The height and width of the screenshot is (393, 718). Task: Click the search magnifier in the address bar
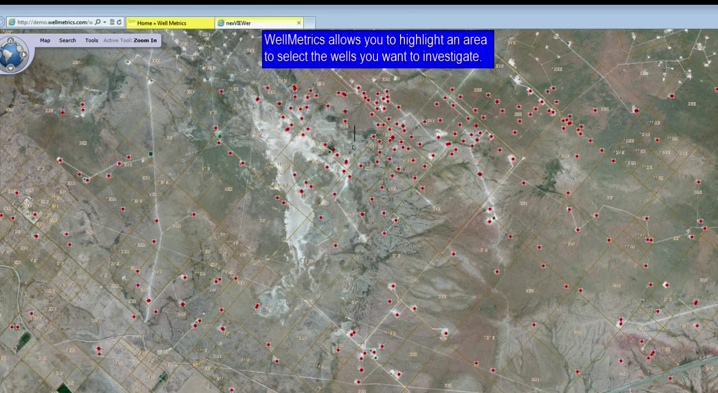click(x=98, y=22)
